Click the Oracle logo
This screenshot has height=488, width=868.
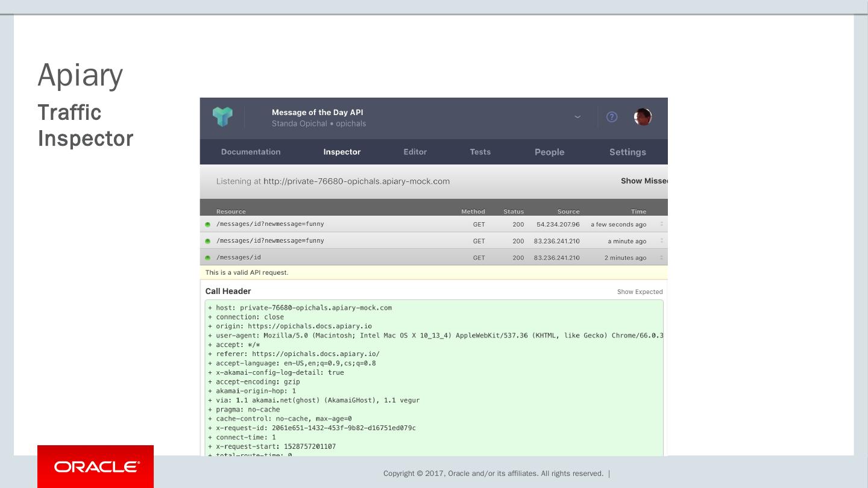(x=95, y=466)
